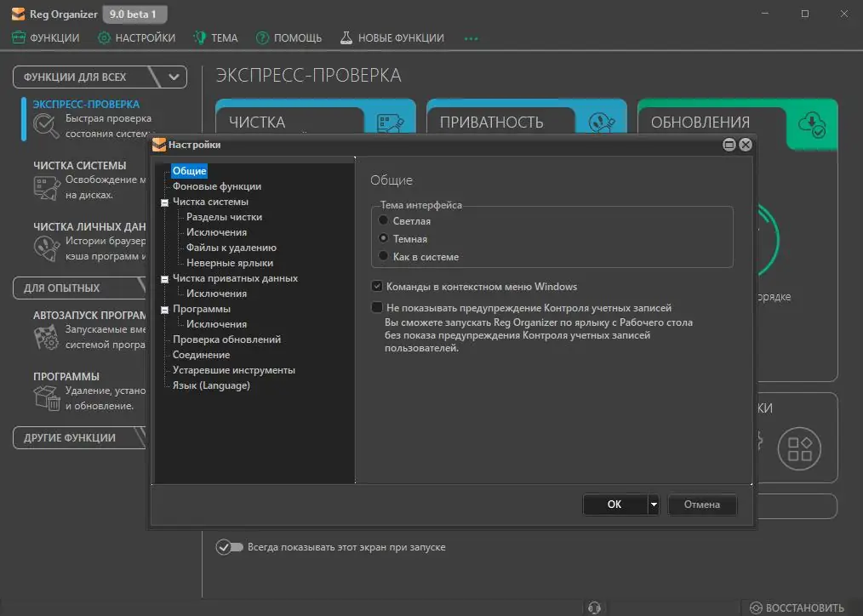Select Соединение in the settings tree
Screen dimensions: 863x616
201,356
